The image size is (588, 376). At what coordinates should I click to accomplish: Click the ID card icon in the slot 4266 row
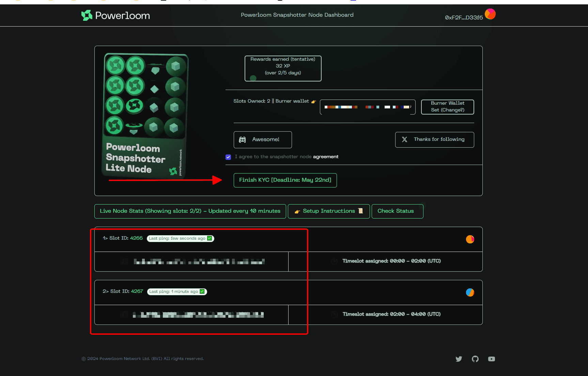[x=124, y=261]
